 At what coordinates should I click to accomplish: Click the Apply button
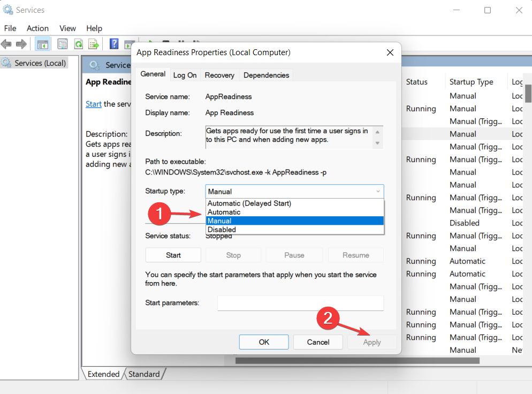pyautogui.click(x=372, y=342)
